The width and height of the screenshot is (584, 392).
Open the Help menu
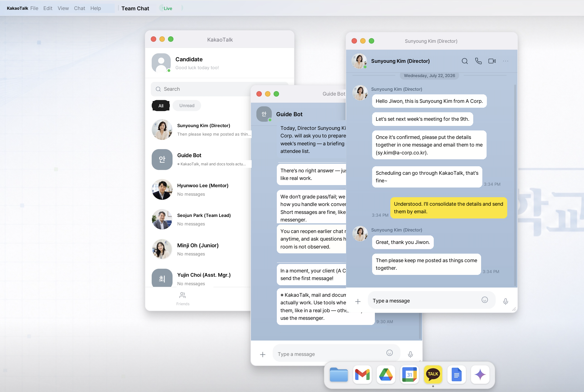(x=96, y=8)
